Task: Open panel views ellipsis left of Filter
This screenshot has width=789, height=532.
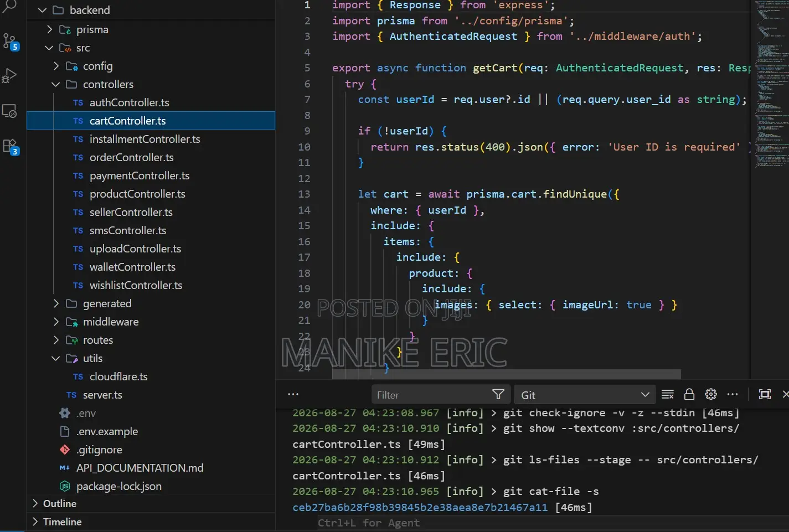Action: 293,395
